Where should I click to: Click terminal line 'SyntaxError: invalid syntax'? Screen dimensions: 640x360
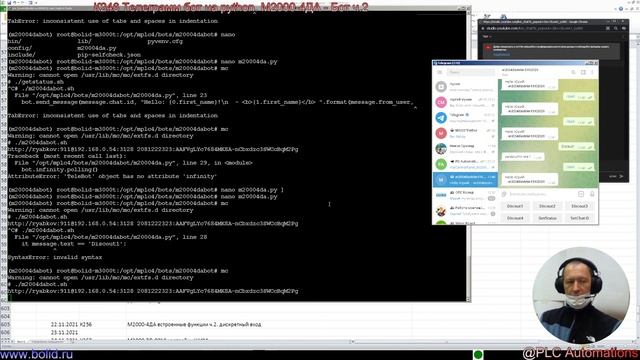click(55, 257)
